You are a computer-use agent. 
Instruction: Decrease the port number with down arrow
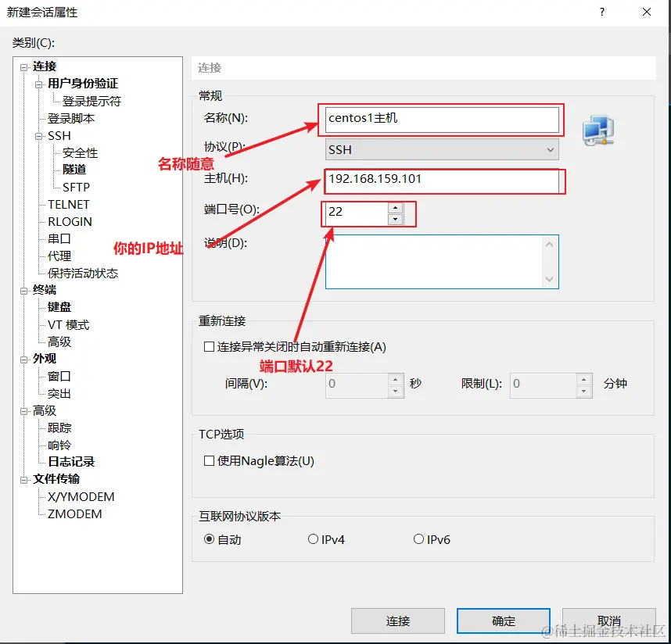[x=396, y=220]
